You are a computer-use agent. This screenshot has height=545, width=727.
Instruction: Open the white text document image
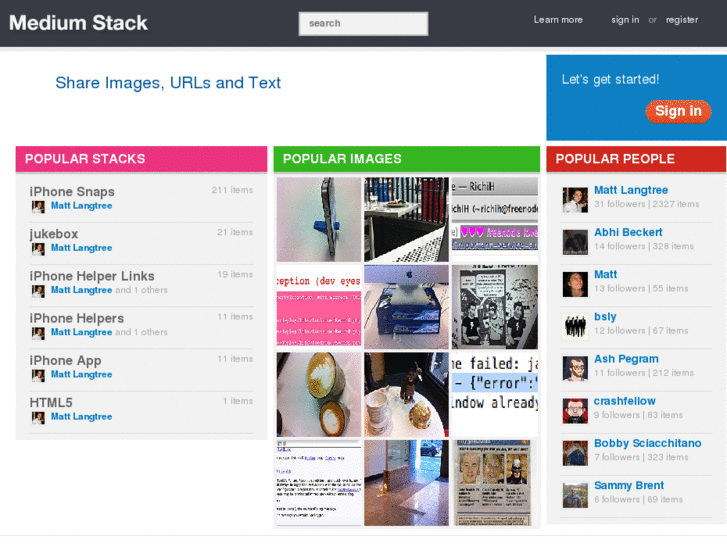pos(319,482)
